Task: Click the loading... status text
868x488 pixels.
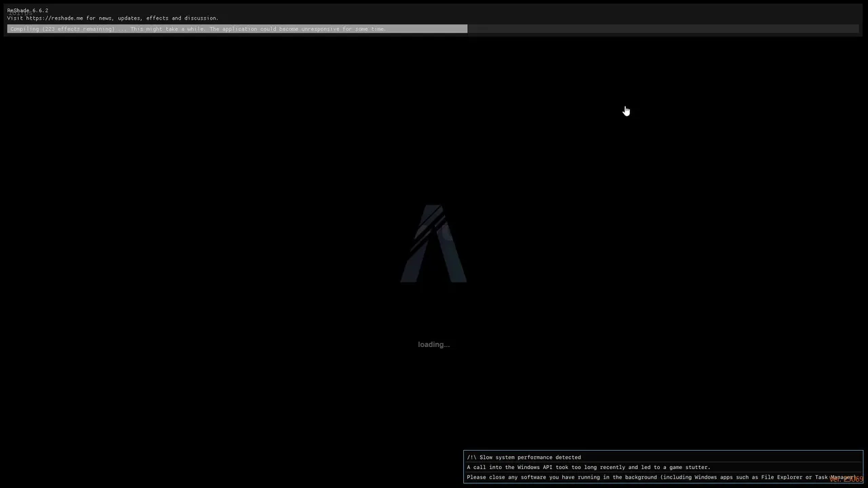Action: pyautogui.click(x=433, y=344)
